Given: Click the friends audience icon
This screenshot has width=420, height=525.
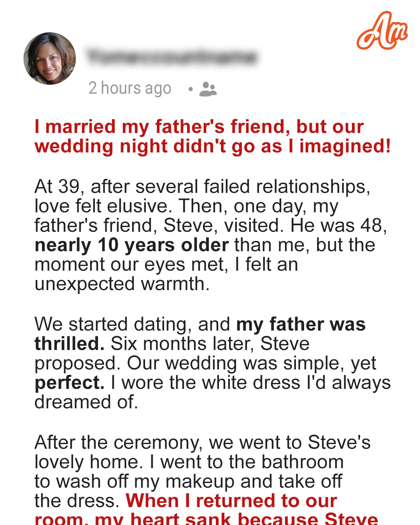Looking at the screenshot, I should 208,89.
